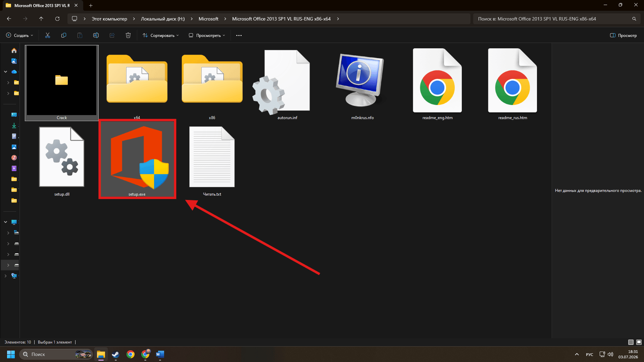Expand chevron after Microsoft breadcrumb
This screenshot has height=362, width=644.
[x=225, y=19]
